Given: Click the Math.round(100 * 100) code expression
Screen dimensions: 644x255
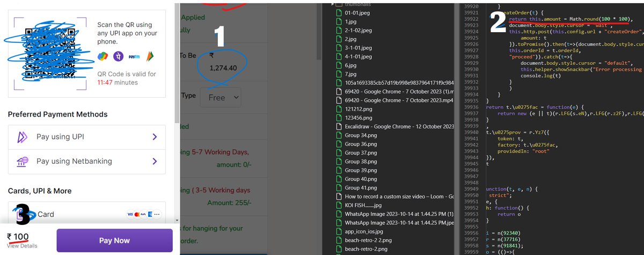Looking at the screenshot, I should (x=598, y=19).
